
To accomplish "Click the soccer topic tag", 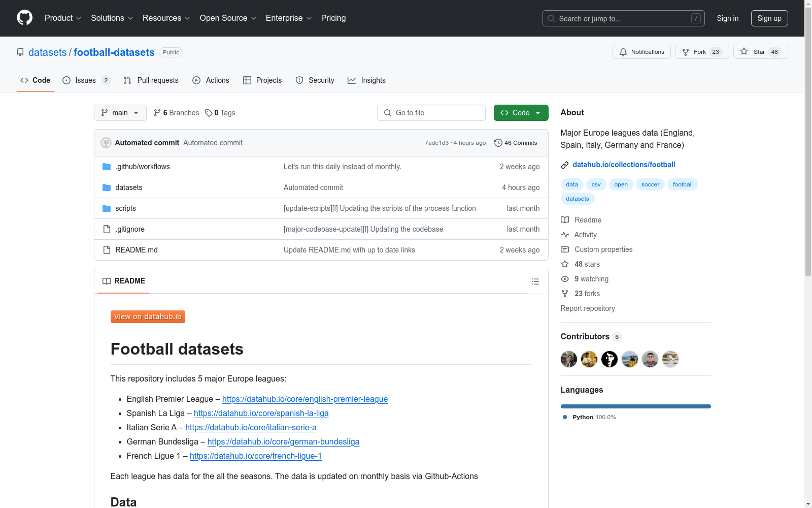I will pyautogui.click(x=650, y=184).
